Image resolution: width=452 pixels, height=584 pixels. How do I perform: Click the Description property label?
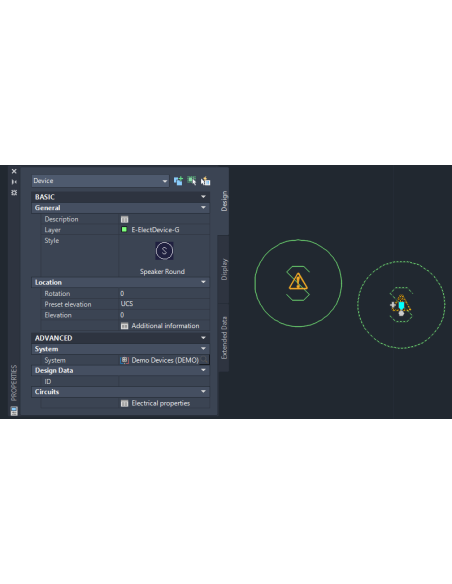coord(61,219)
